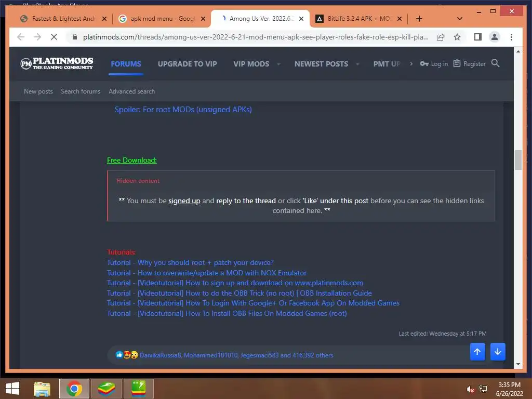This screenshot has width=532, height=399.
Task: Expand the VIP MODS dropdown arrow
Action: point(278,64)
